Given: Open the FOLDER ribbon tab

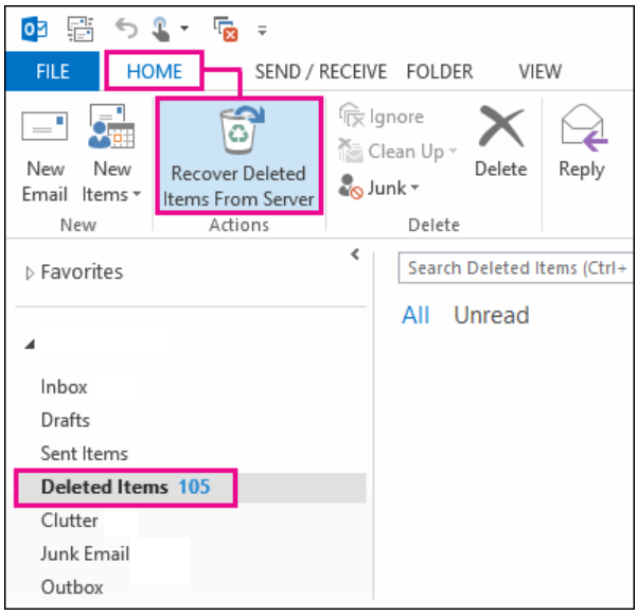Looking at the screenshot, I should tap(440, 71).
